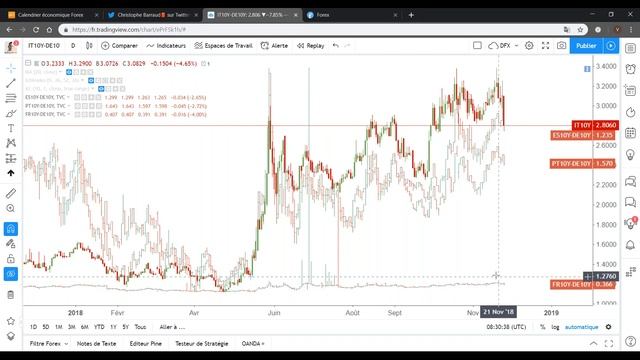The image size is (640, 360).
Task: Open the hotlists pie-chart panel icon
Action: [x=630, y=112]
